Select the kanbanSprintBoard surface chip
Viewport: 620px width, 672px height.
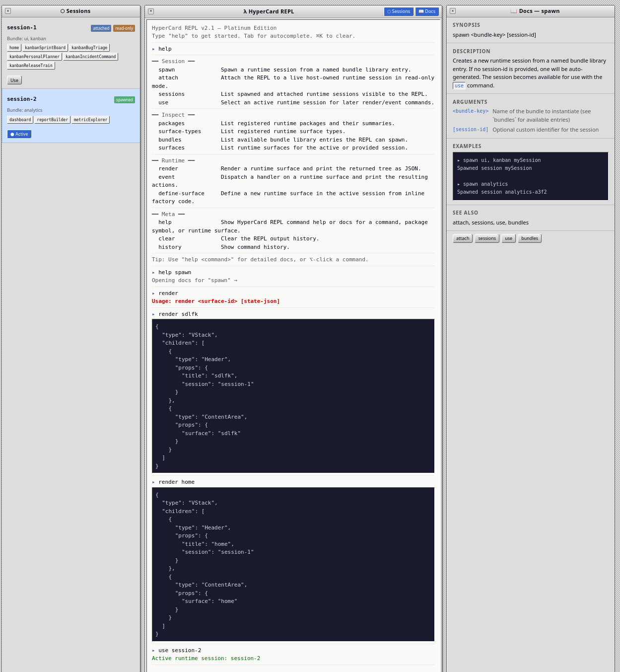(x=45, y=48)
